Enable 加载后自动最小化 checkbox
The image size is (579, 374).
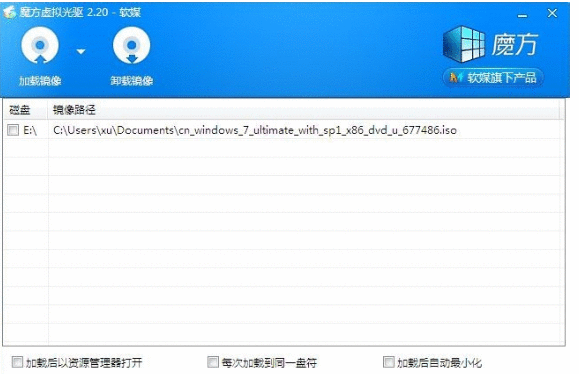point(388,362)
